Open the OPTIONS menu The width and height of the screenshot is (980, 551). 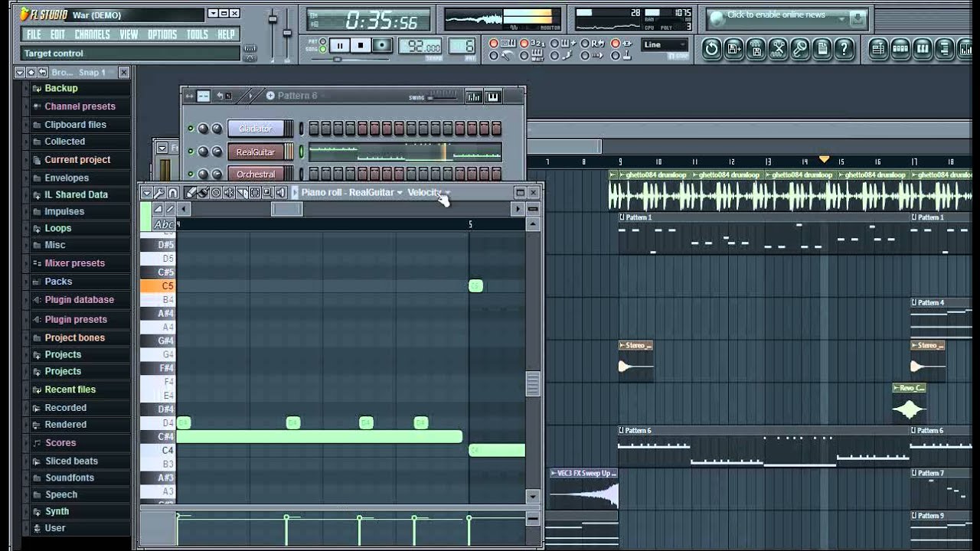tap(162, 34)
